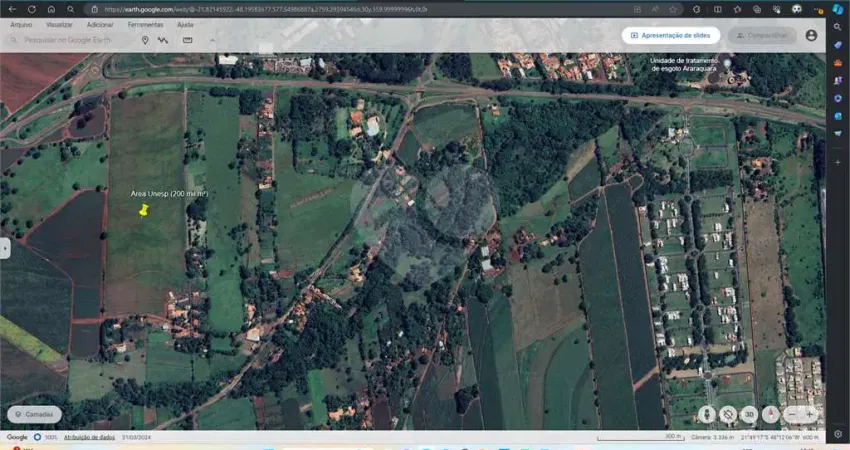
Task: Open the Google account profile icon
Action: [811, 35]
